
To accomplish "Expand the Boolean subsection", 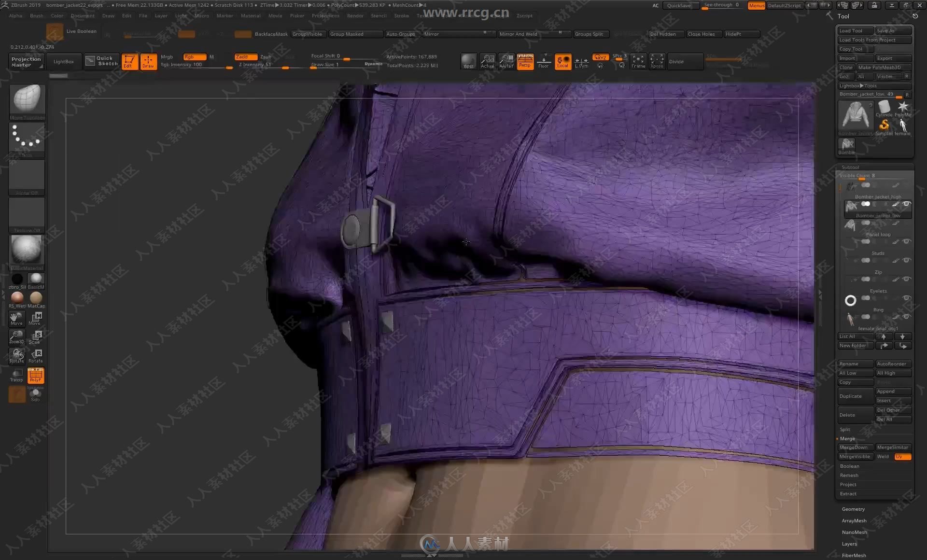I will [849, 466].
